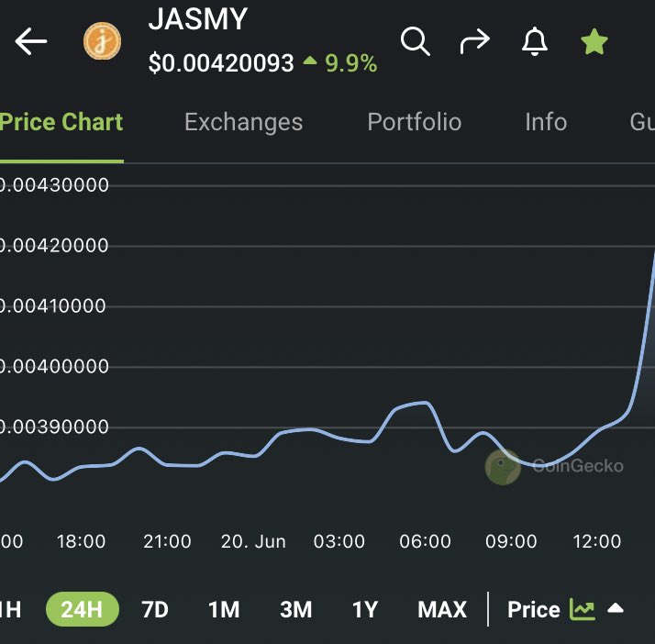Select the 1H time range
This screenshot has width=655, height=644.
pyautogui.click(x=10, y=609)
